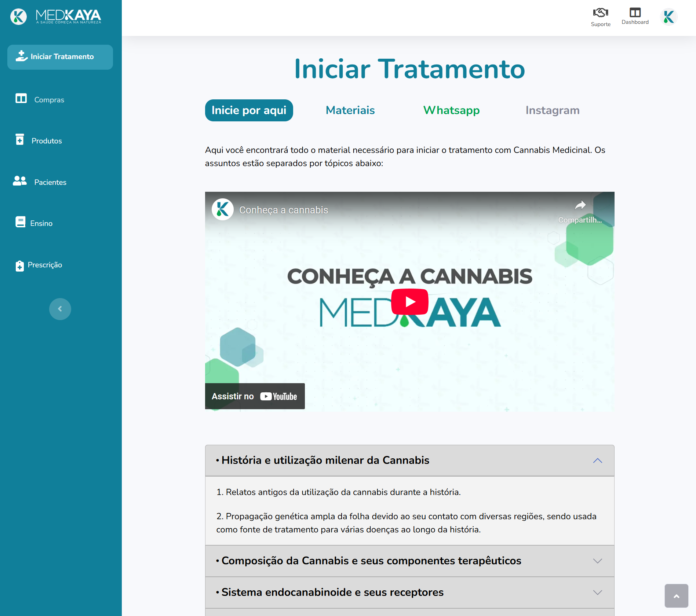Open the Prescrição section

tap(45, 265)
